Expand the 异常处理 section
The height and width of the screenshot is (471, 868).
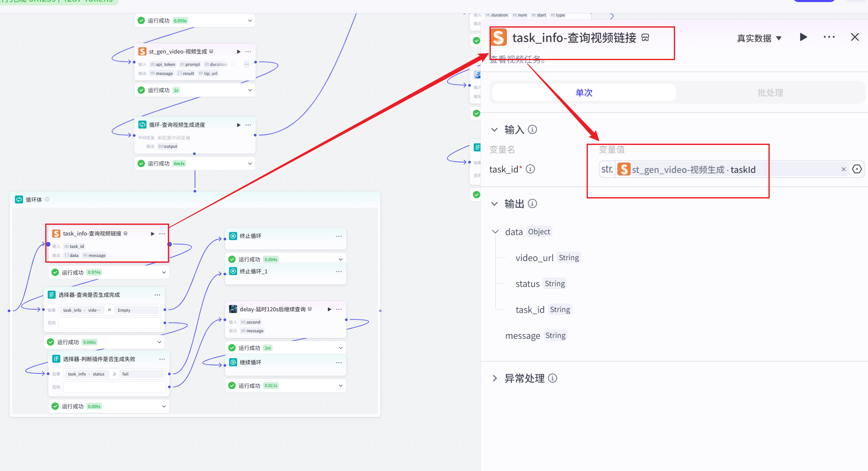pos(495,378)
